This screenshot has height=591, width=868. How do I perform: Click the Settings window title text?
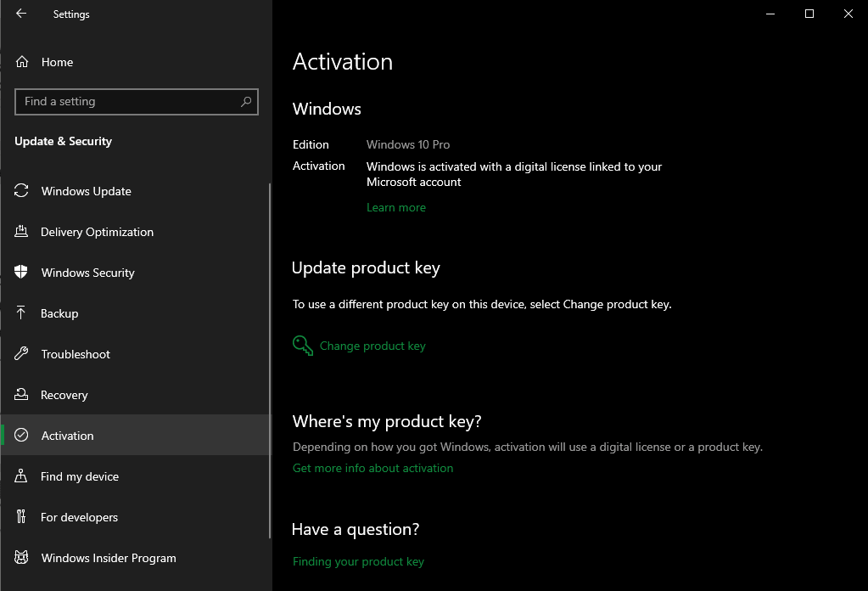pyautogui.click(x=71, y=14)
